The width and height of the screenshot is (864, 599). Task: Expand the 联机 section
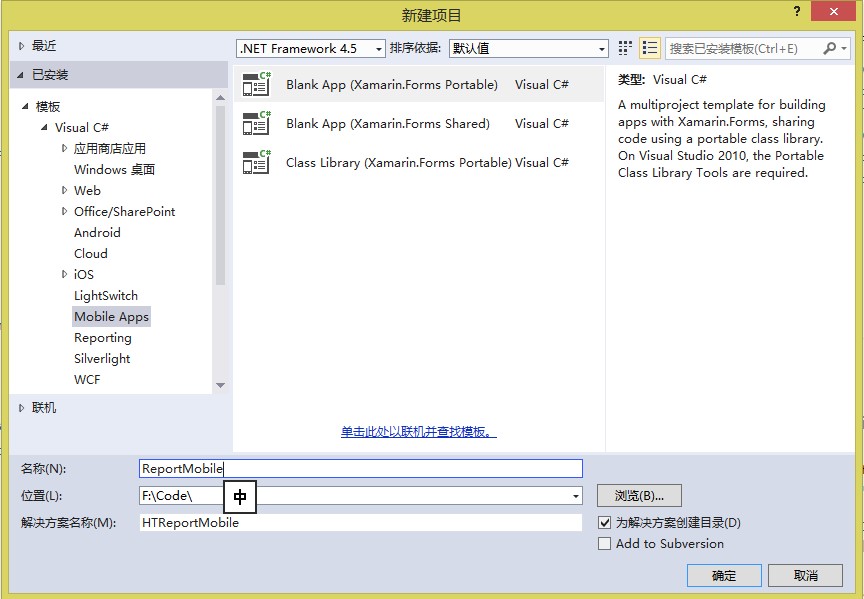[x=21, y=408]
